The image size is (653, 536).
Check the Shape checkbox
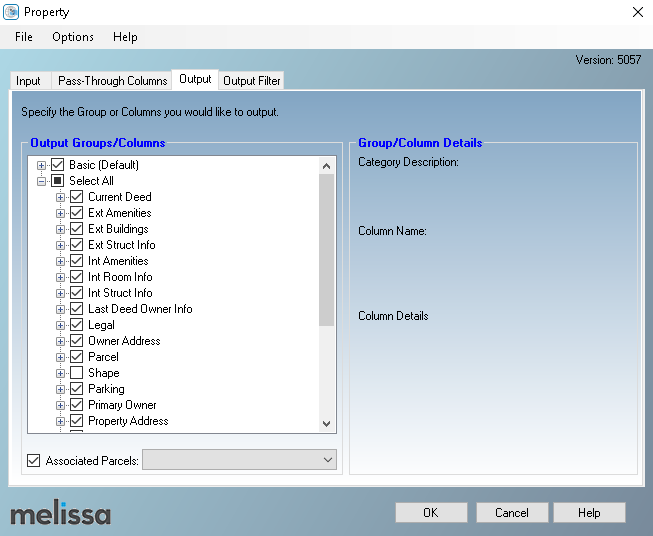coord(76,373)
